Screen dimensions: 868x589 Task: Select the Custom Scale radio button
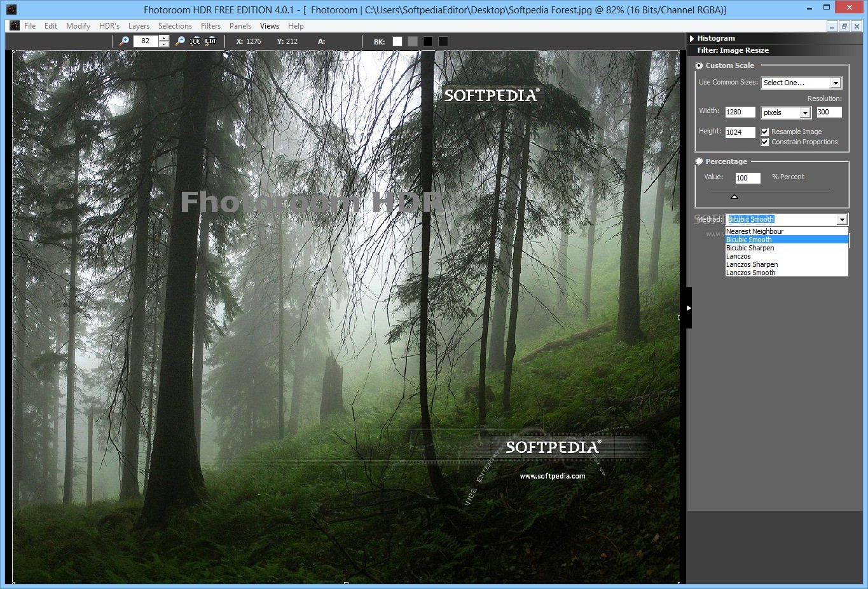click(x=699, y=65)
